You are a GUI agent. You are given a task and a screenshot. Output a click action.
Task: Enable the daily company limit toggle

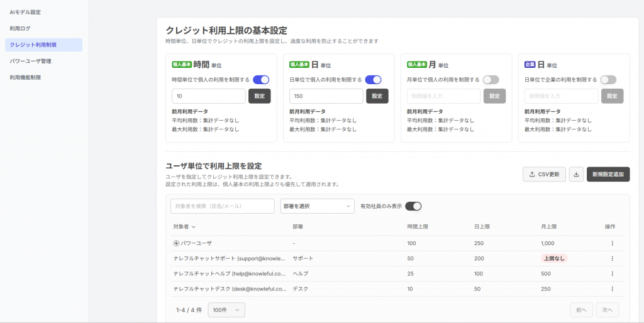pyautogui.click(x=608, y=80)
